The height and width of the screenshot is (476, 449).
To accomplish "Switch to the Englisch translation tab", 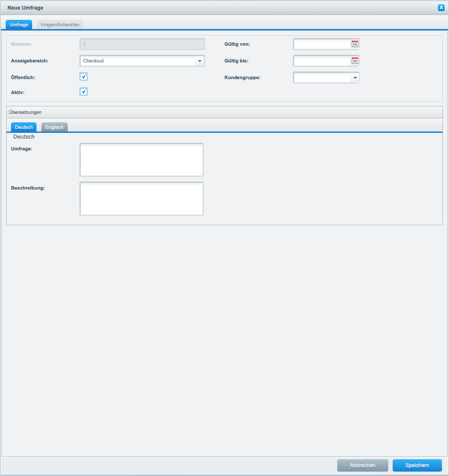I will click(x=55, y=127).
